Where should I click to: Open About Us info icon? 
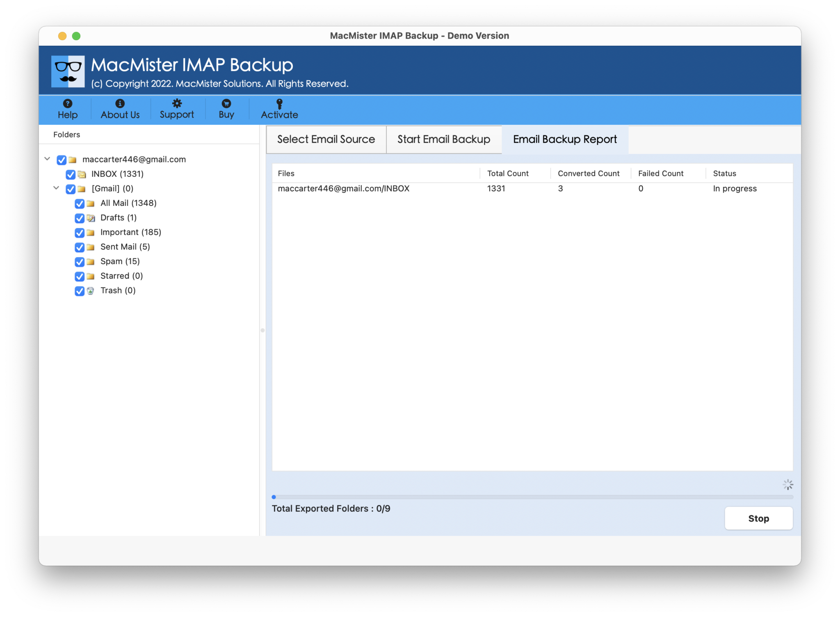point(120,103)
